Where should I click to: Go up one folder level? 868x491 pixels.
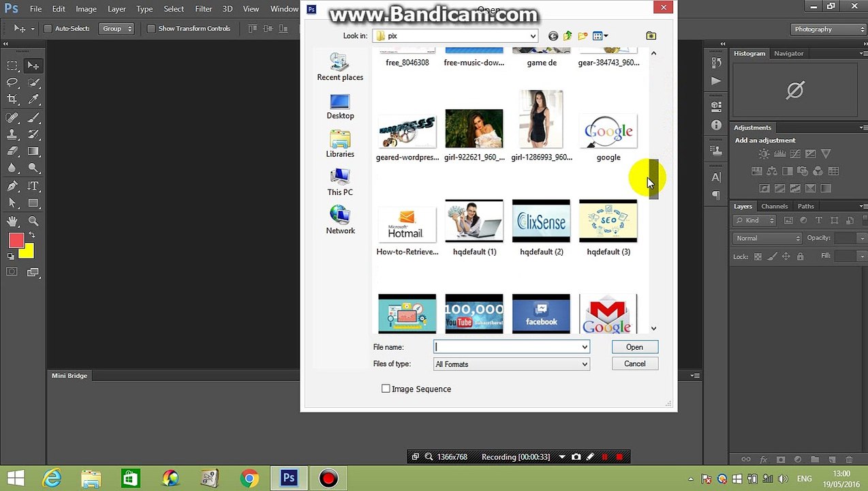point(568,35)
